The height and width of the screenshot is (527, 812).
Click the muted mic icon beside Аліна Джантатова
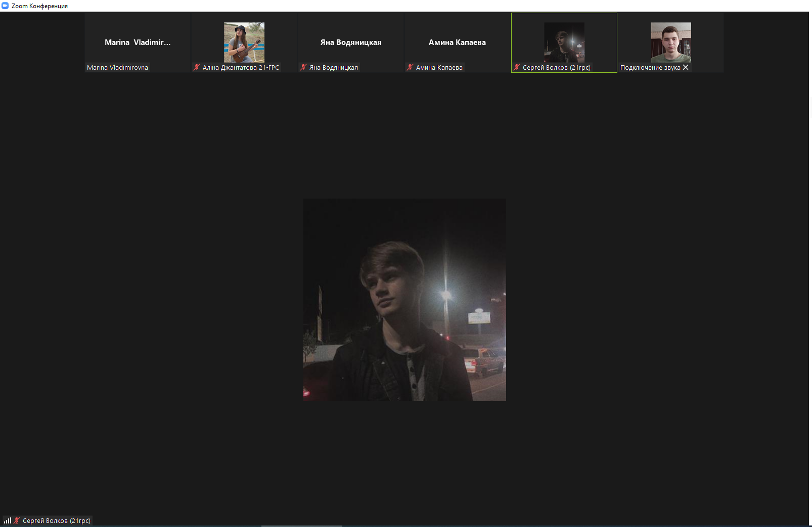pos(197,67)
